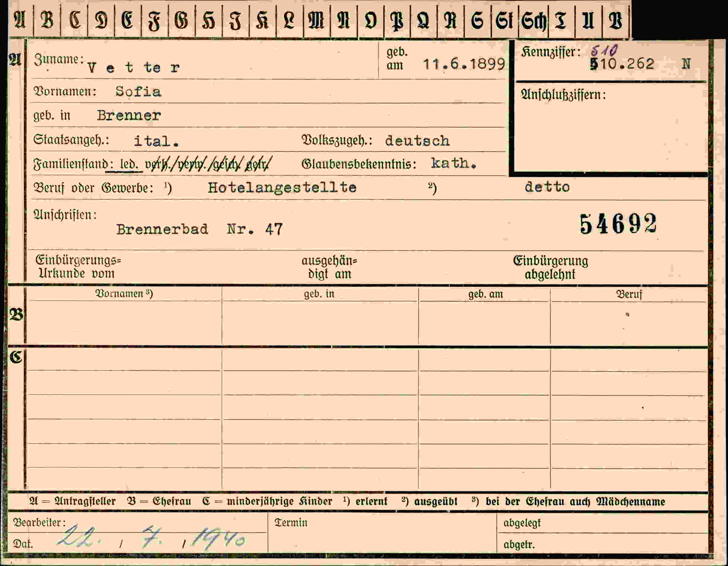Click the word "detto"
Viewport: 728px width, 566px height.
tap(547, 187)
